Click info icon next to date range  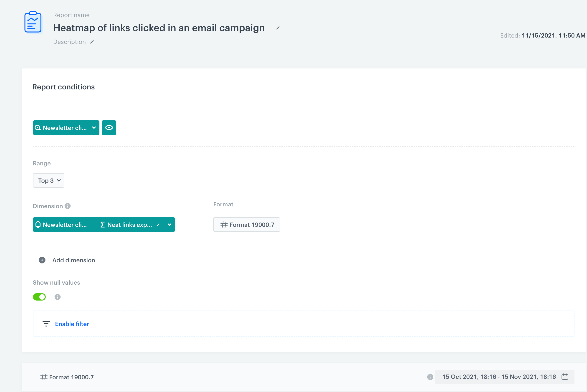point(430,377)
